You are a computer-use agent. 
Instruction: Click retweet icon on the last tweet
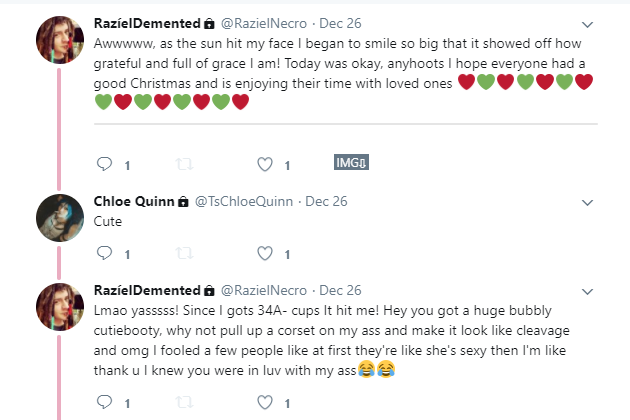184,402
